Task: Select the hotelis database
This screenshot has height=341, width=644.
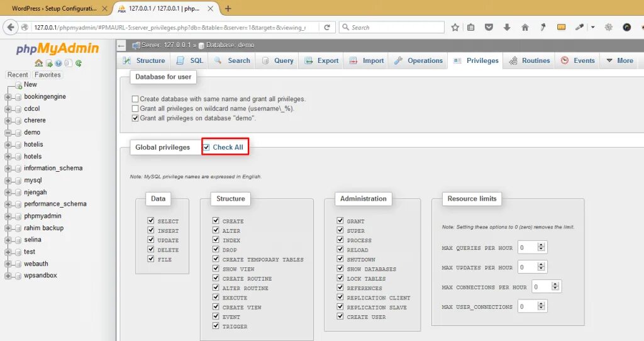Action: pos(33,144)
